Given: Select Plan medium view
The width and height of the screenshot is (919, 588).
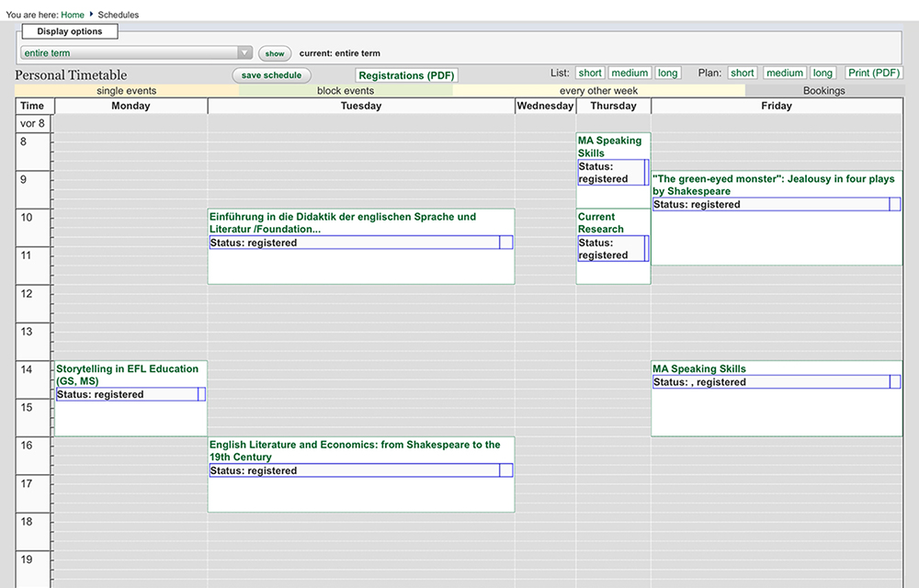Looking at the screenshot, I should 784,73.
